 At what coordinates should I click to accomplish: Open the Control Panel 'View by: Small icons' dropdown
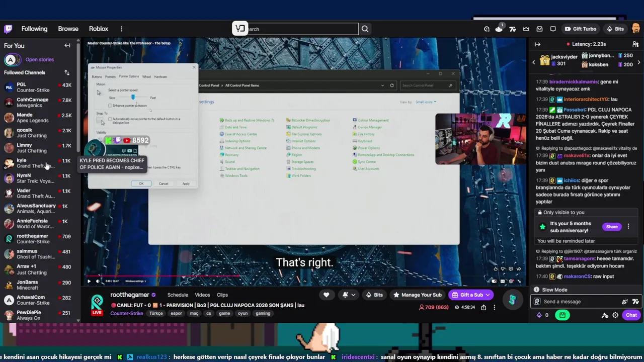(x=426, y=102)
